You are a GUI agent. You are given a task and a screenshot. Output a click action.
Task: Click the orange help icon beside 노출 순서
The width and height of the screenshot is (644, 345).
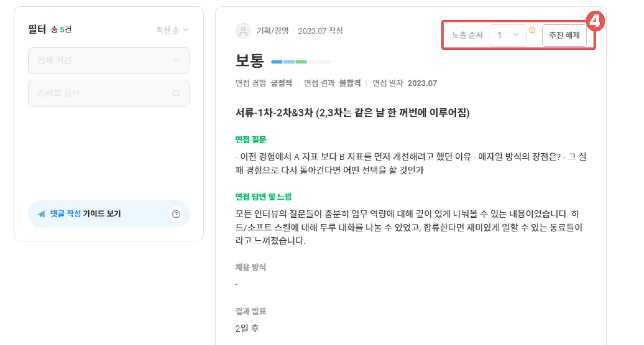(532, 30)
